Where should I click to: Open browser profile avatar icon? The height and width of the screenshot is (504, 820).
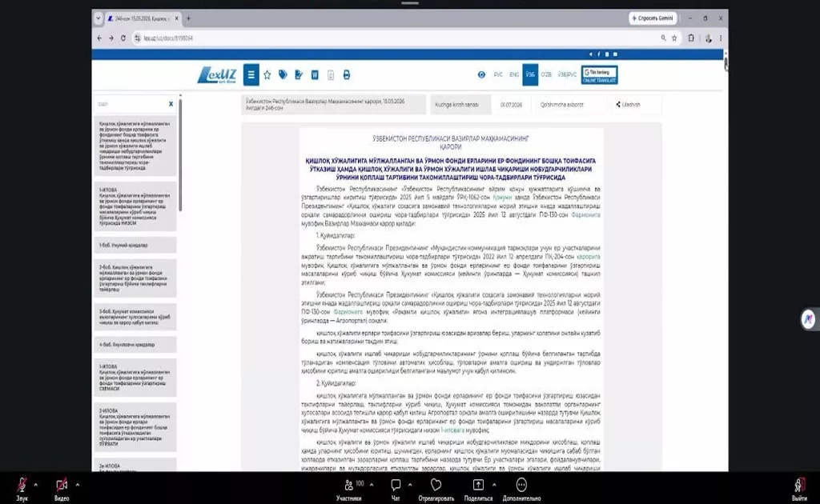(708, 38)
